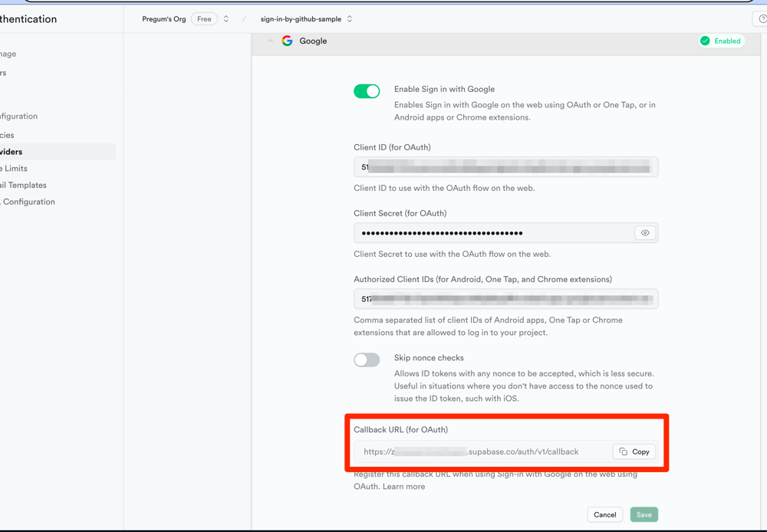Click the Google provider logo icon
Viewport: 767px width, 532px height.
click(x=287, y=41)
